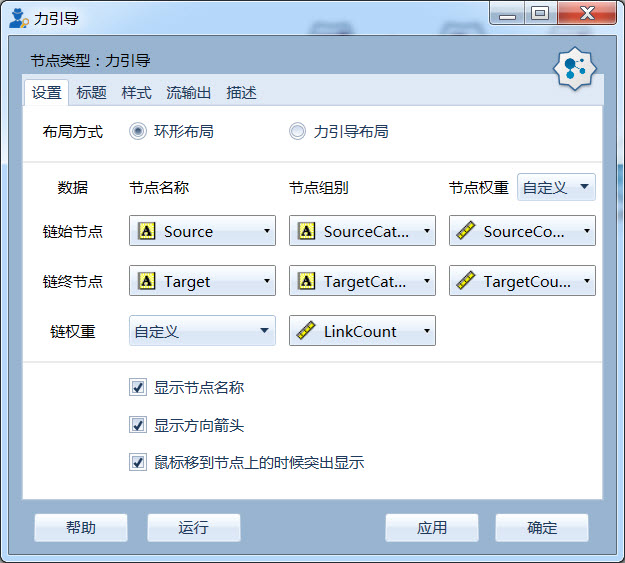Toggle the 显示节点名称 checkbox
This screenshot has width=625, height=563.
click(x=138, y=387)
